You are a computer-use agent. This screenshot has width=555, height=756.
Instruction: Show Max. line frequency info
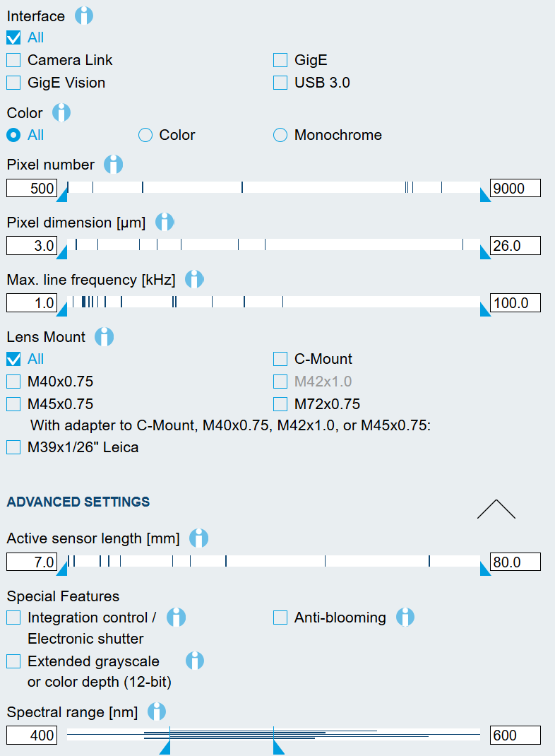click(x=194, y=279)
